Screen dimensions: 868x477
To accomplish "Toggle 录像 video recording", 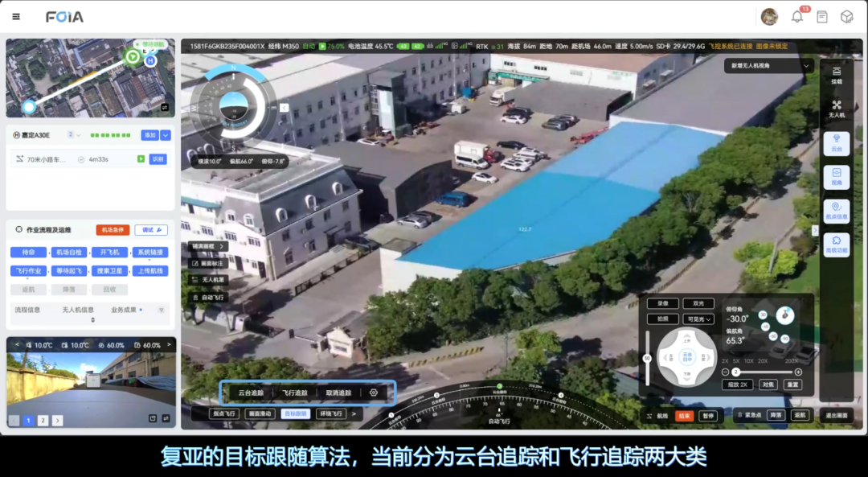I will (662, 304).
